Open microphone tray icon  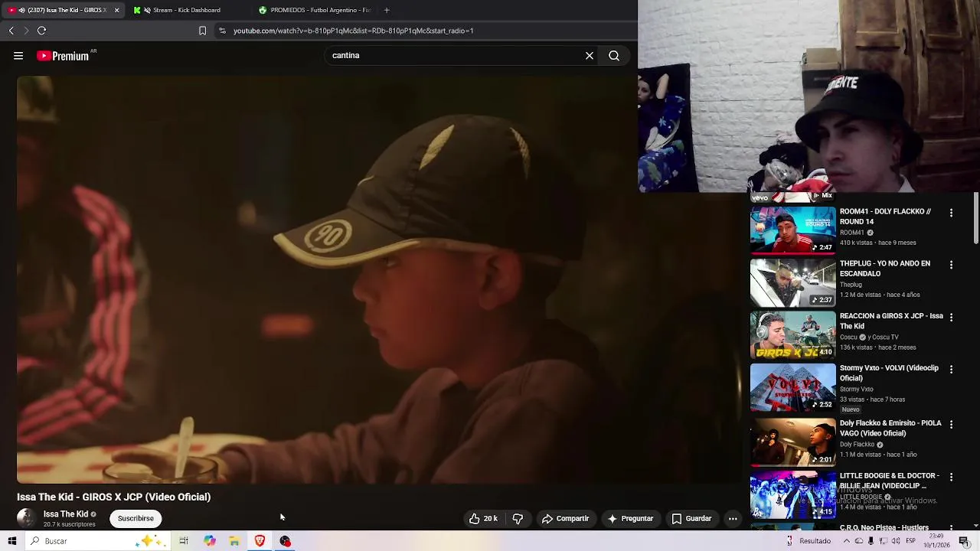[871, 541]
